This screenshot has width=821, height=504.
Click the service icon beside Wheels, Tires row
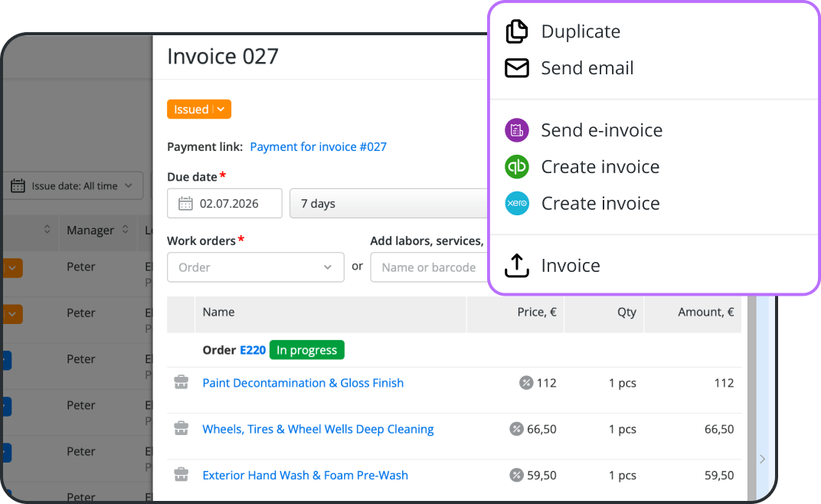click(x=182, y=429)
